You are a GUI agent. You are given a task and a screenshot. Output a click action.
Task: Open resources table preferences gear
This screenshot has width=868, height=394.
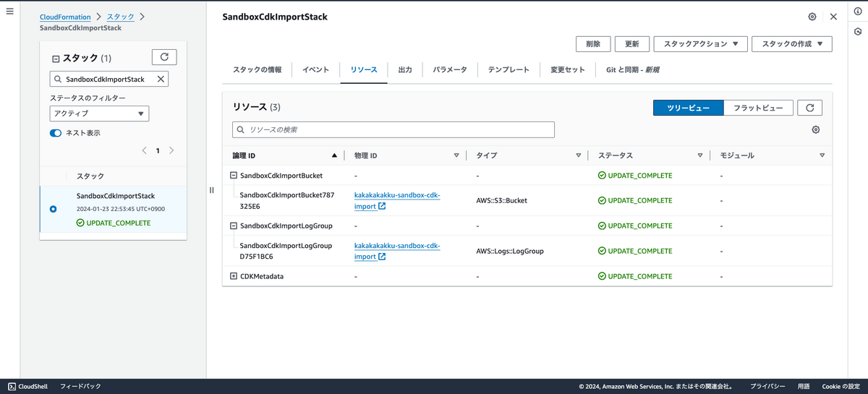tap(816, 130)
